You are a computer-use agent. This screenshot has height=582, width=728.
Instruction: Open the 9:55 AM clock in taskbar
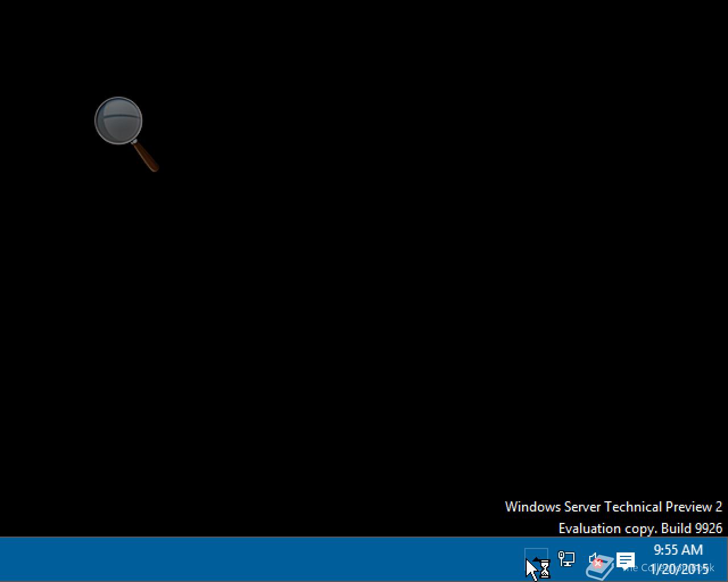(x=679, y=559)
